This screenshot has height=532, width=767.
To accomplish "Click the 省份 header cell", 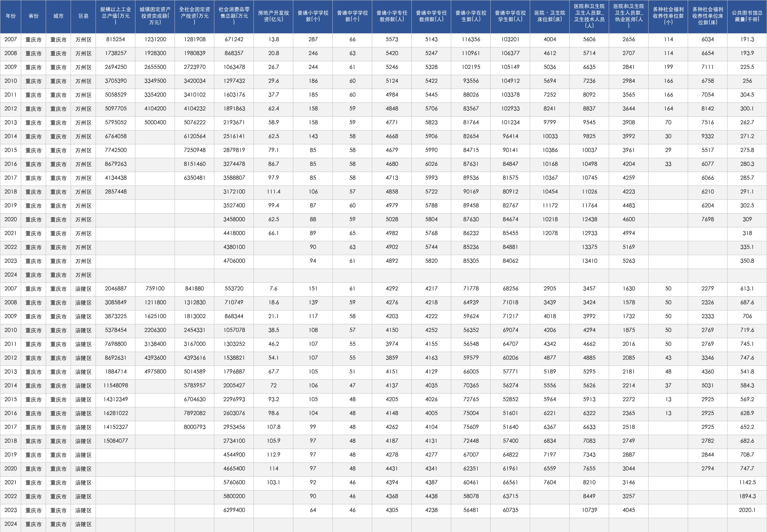I will point(34,16).
